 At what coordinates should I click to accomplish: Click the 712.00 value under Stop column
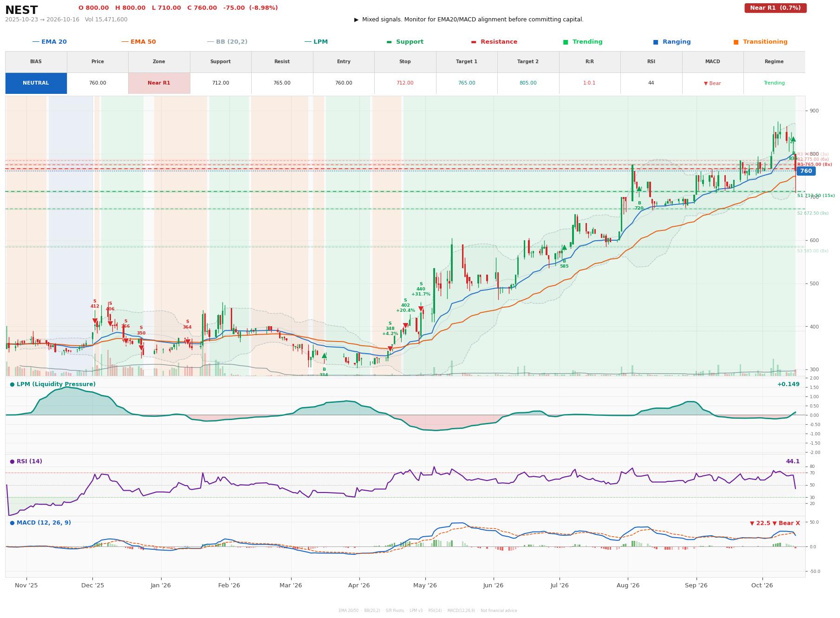(x=405, y=83)
